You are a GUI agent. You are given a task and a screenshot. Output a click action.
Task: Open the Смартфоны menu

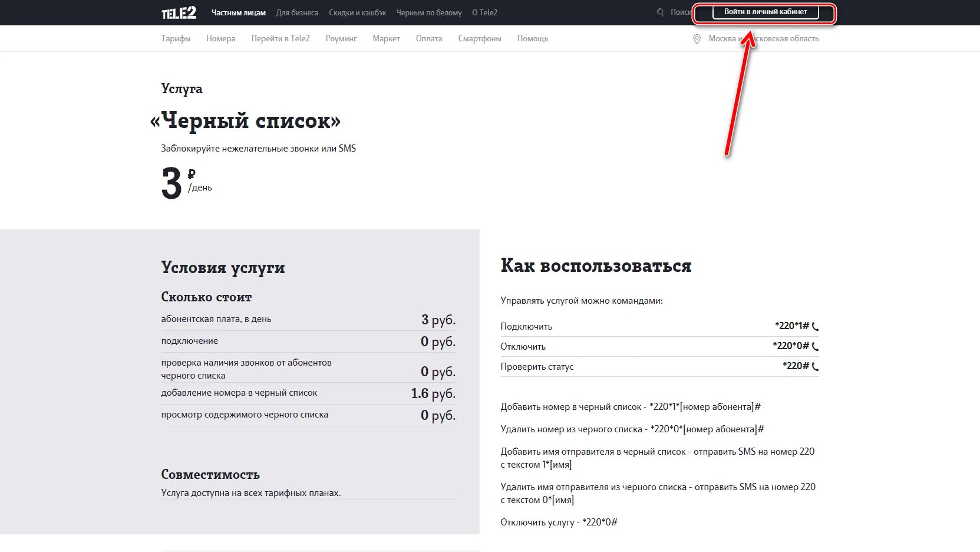(480, 38)
